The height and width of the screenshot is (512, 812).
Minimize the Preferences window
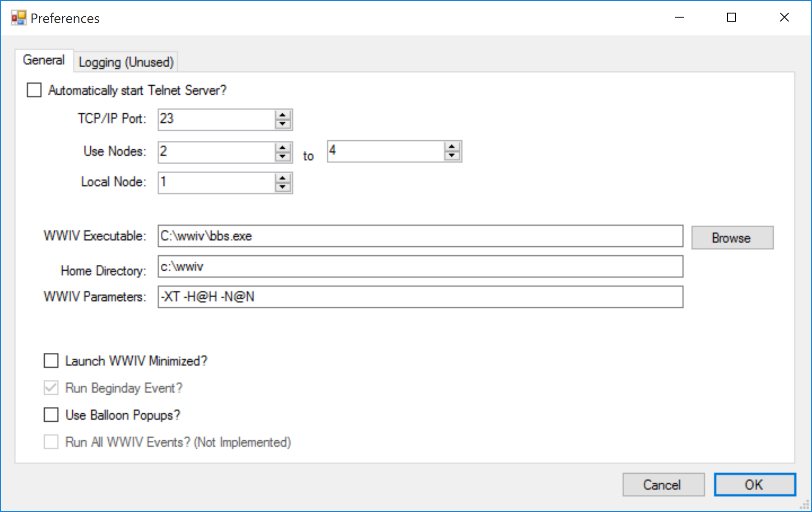click(680, 18)
